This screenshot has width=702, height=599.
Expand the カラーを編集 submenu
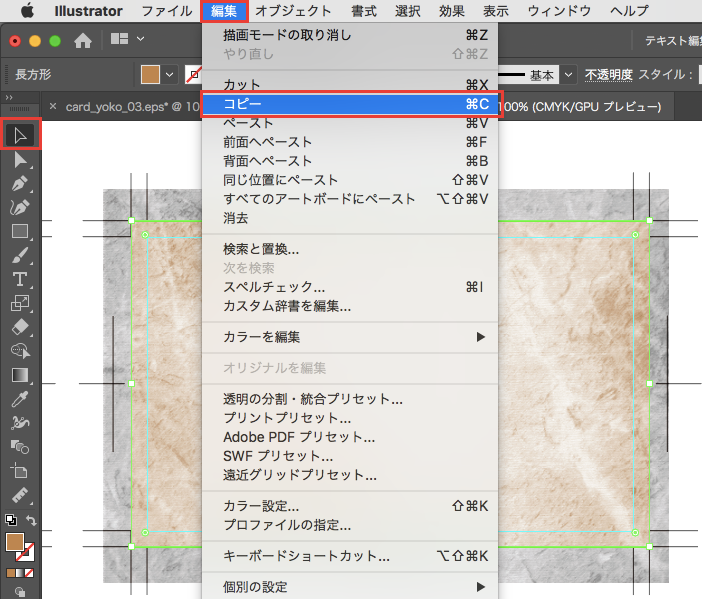click(x=482, y=337)
